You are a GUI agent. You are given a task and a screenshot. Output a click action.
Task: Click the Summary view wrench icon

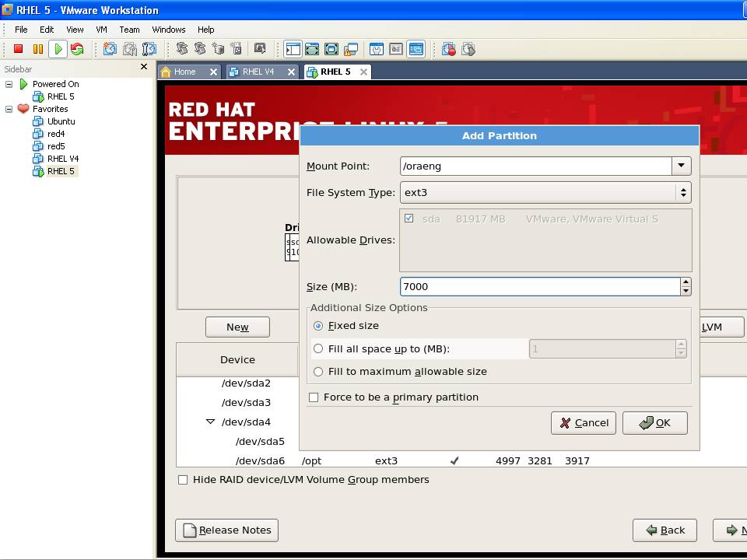pyautogui.click(x=377, y=49)
